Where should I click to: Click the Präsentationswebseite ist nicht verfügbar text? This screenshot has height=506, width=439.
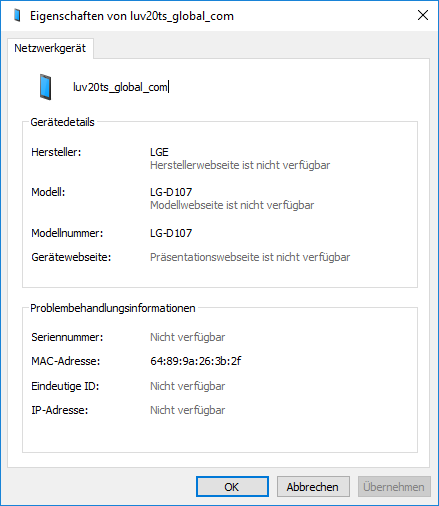click(x=250, y=257)
